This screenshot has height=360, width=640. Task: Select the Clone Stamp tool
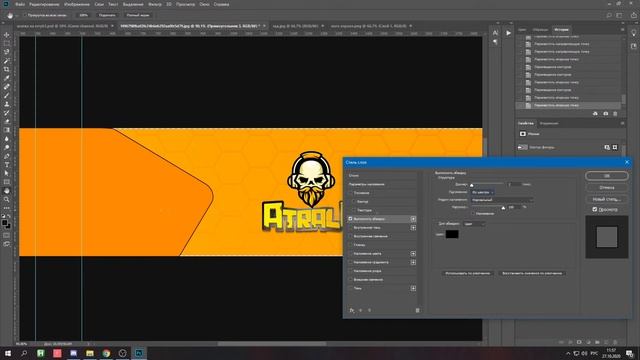[x=7, y=104]
